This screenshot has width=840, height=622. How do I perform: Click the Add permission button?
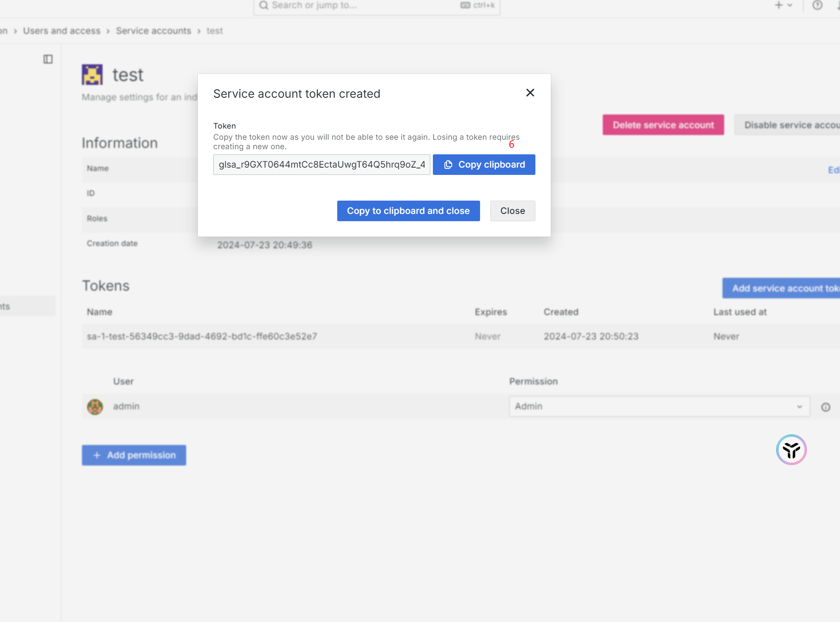click(x=134, y=455)
